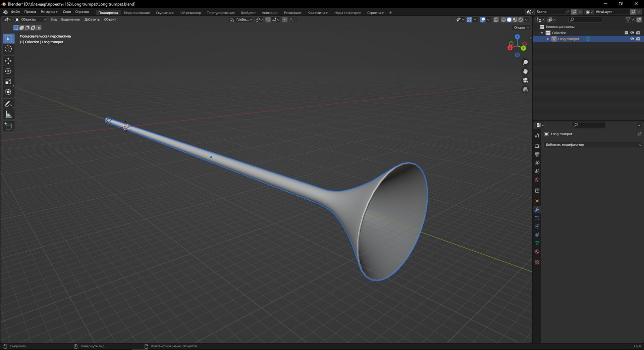Open the viewport Add (Добавить) menu
The image size is (644, 350).
92,20
